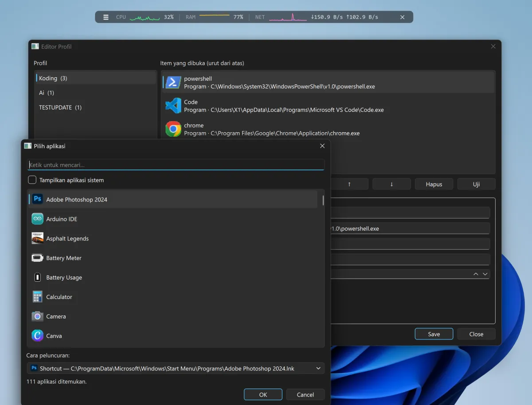The width and height of the screenshot is (532, 405).
Task: Click Cancel in Pilih aplikasi dialog
Action: (305, 394)
